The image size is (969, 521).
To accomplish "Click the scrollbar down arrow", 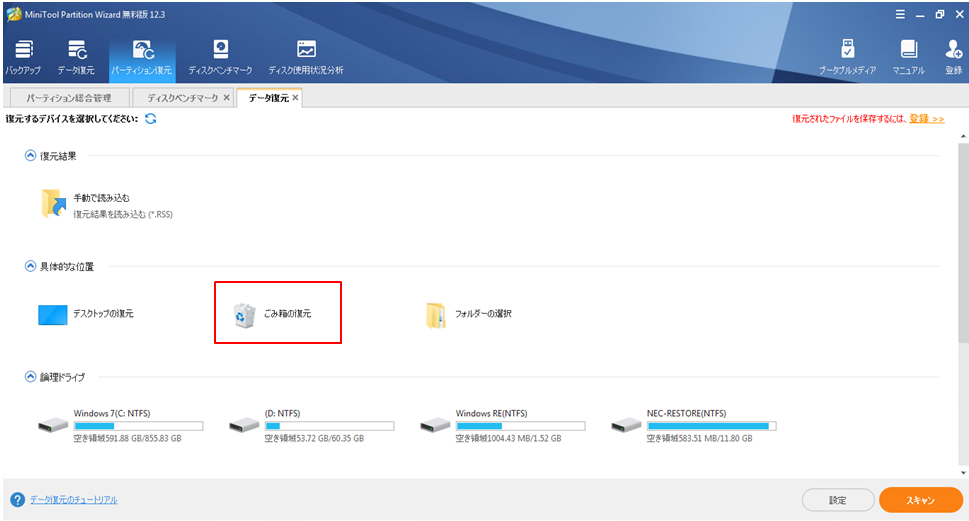I will coord(963,473).
